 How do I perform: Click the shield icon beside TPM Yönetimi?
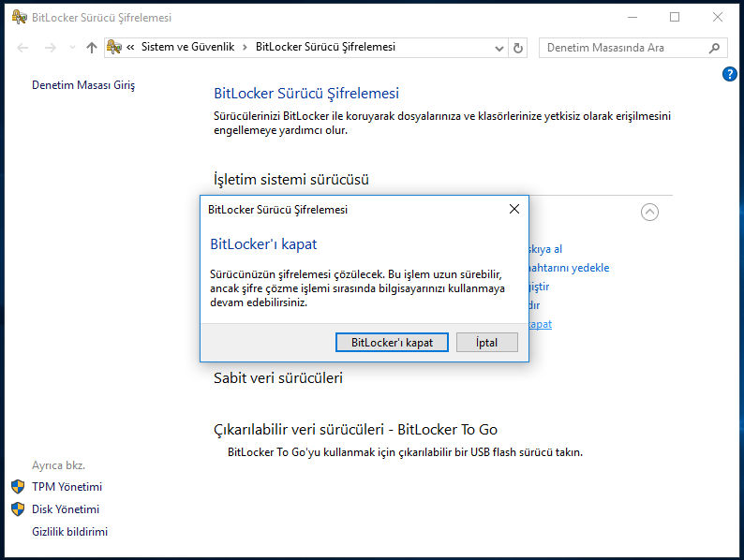(x=18, y=487)
